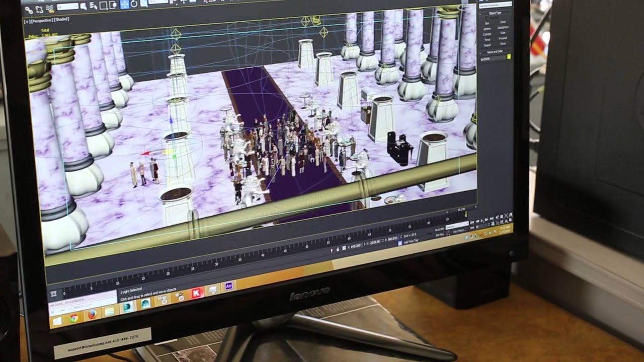Click the Pyramid primitive button
The width and height of the screenshot is (644, 362).
pyautogui.click(x=503, y=38)
